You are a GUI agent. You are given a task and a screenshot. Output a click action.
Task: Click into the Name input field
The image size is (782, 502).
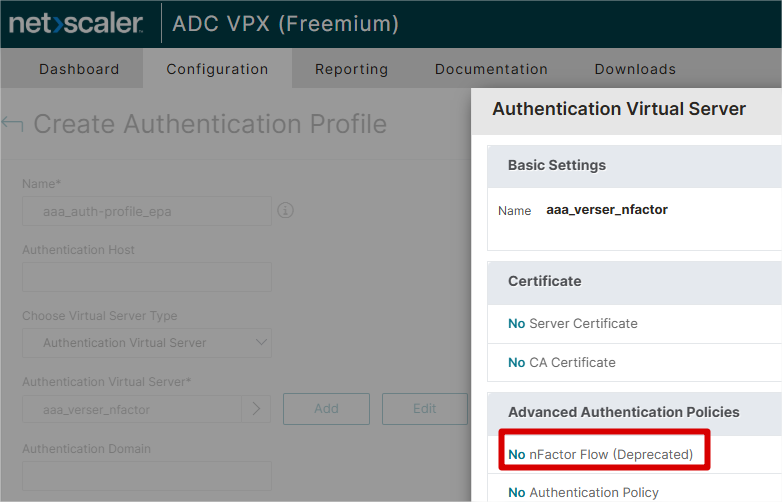coord(147,211)
